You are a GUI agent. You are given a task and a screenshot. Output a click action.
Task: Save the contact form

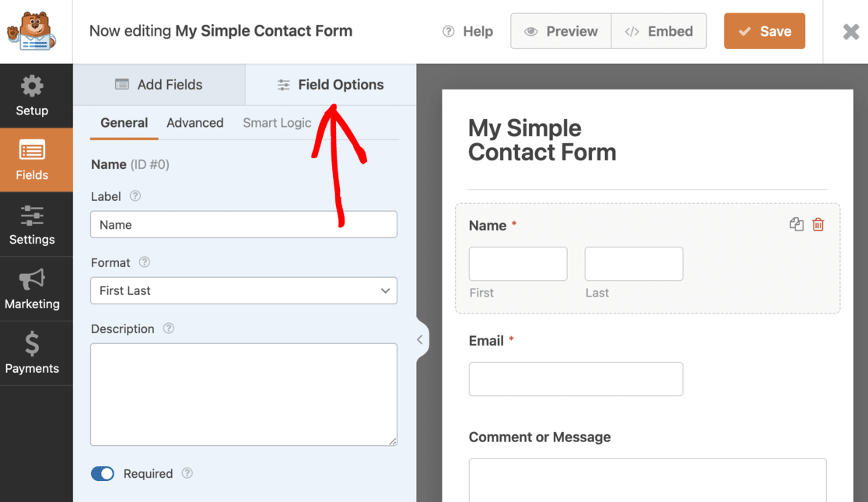point(764,31)
